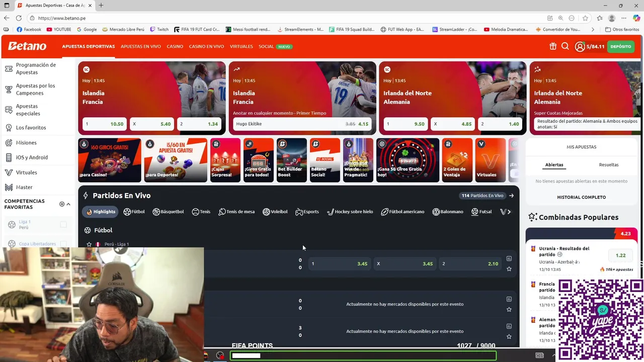
Task: Open the browser profile avatar
Action: tap(612, 18)
